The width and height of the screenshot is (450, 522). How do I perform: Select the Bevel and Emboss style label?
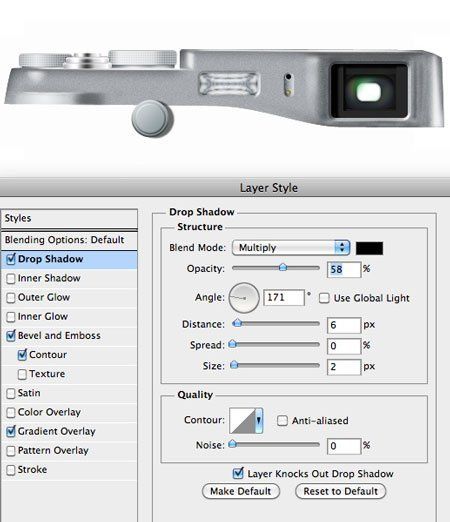tap(59, 336)
